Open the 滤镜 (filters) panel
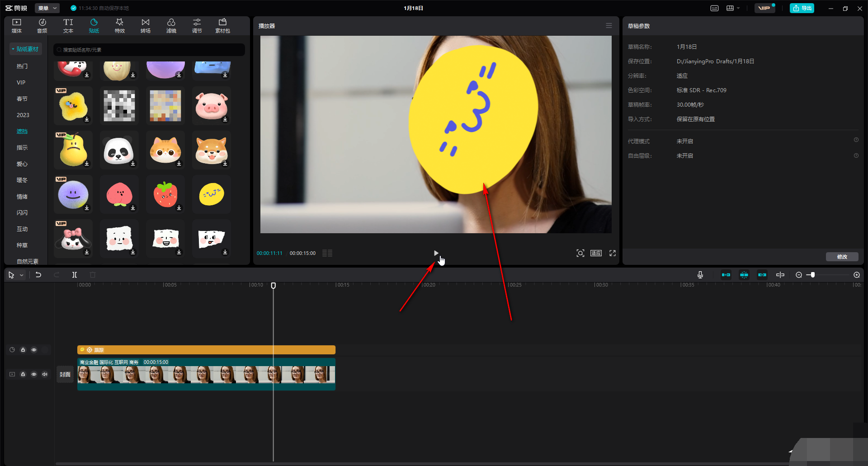 171,26
